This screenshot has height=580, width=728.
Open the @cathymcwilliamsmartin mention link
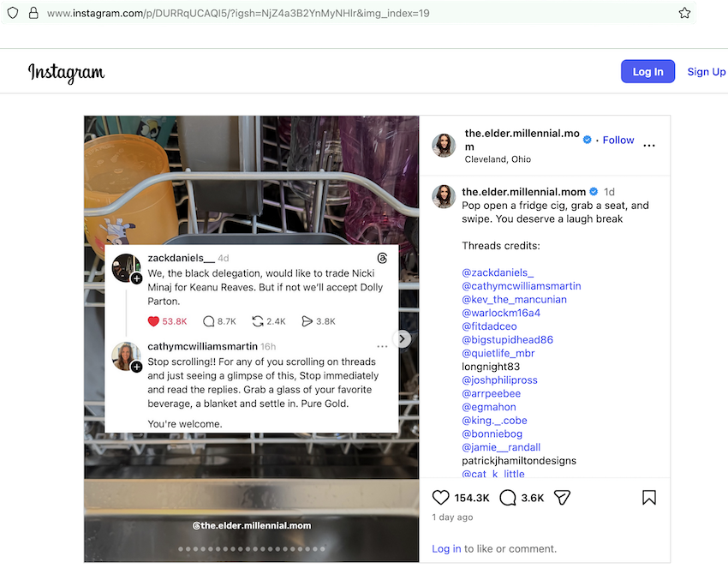coord(521,285)
